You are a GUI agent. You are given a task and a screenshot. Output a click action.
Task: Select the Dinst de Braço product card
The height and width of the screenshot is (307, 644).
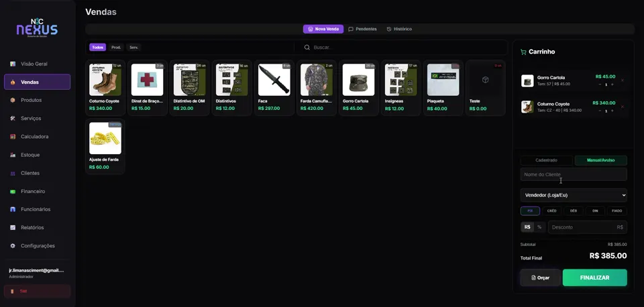pyautogui.click(x=148, y=88)
